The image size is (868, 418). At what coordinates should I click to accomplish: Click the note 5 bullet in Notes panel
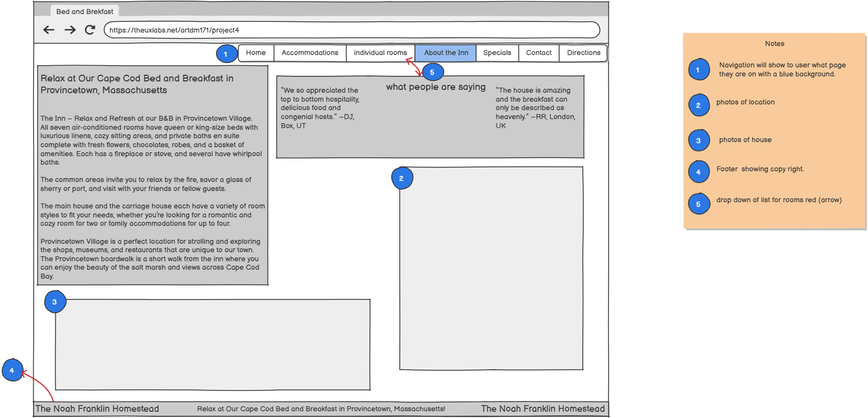point(698,205)
